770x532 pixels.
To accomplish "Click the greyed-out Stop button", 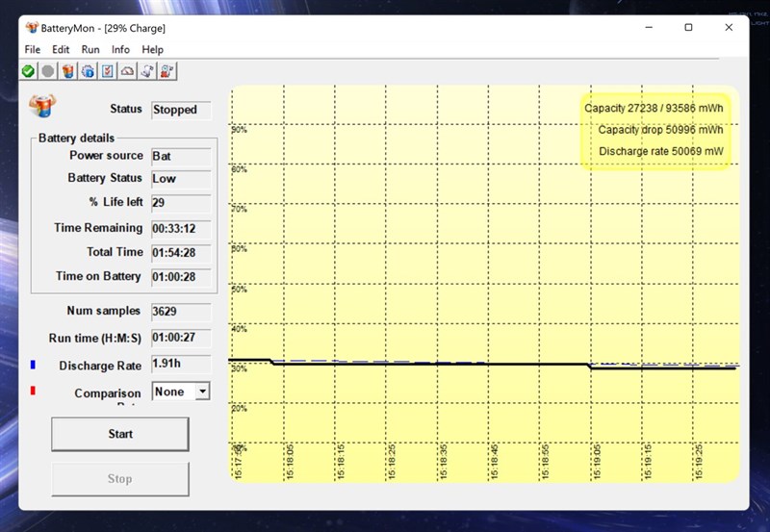I will point(120,479).
